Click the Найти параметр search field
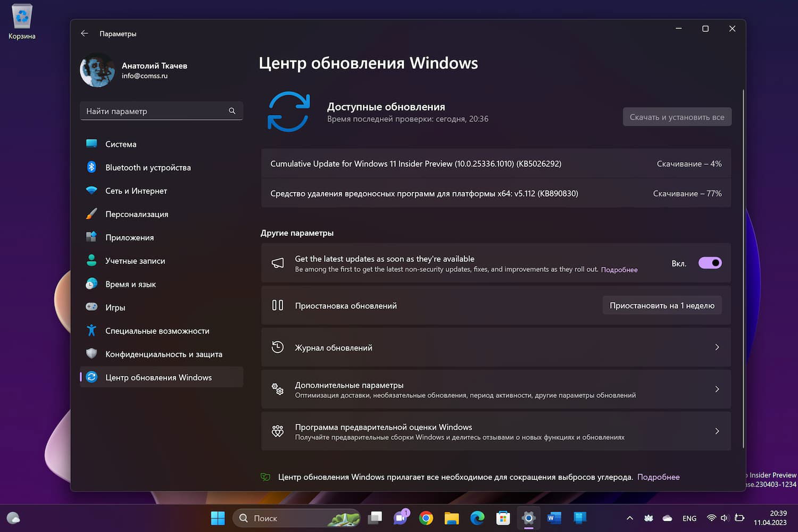The width and height of the screenshot is (798, 532). click(x=162, y=111)
